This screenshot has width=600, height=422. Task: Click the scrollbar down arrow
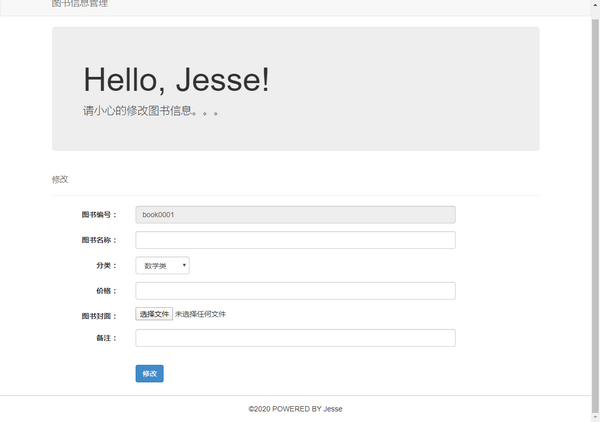(595, 417)
